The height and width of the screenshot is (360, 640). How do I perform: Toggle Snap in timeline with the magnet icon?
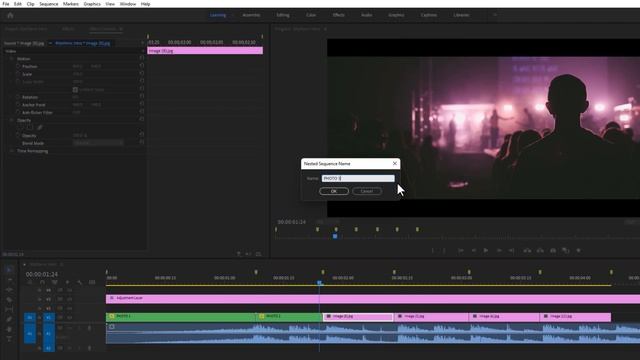[42, 282]
